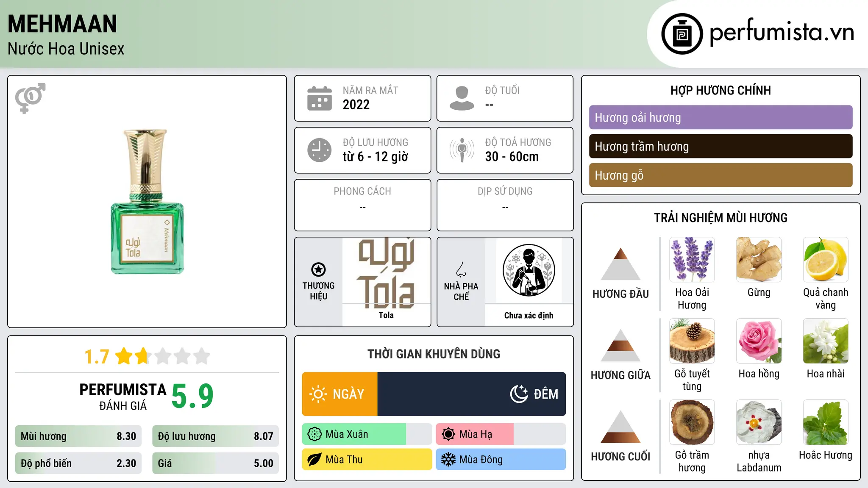Click the Thời gian khuyên dùng heading
Screen dimensions: 868x488
click(x=434, y=354)
